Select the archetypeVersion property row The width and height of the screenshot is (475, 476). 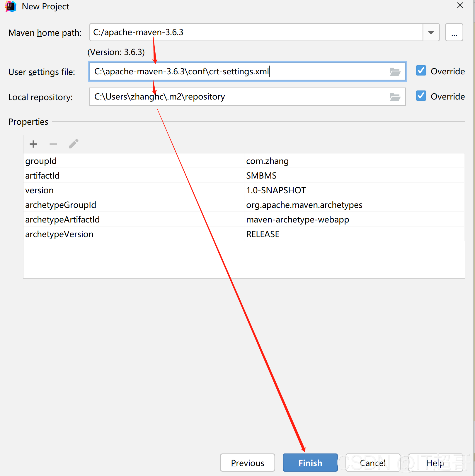coord(244,234)
